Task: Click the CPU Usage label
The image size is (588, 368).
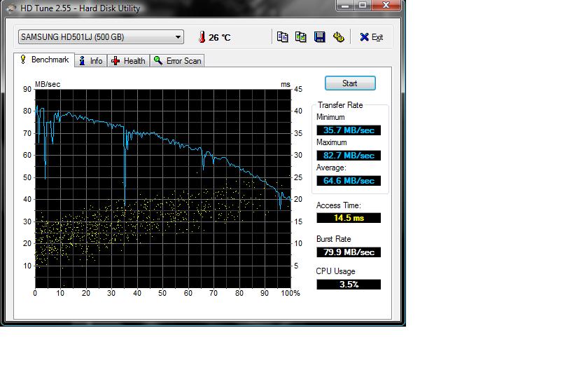Action: [335, 271]
